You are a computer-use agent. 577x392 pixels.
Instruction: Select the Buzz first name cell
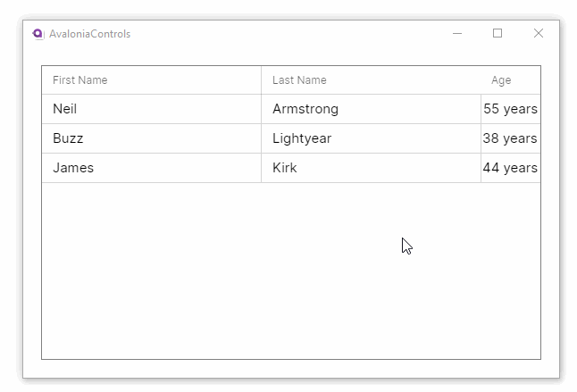point(68,138)
